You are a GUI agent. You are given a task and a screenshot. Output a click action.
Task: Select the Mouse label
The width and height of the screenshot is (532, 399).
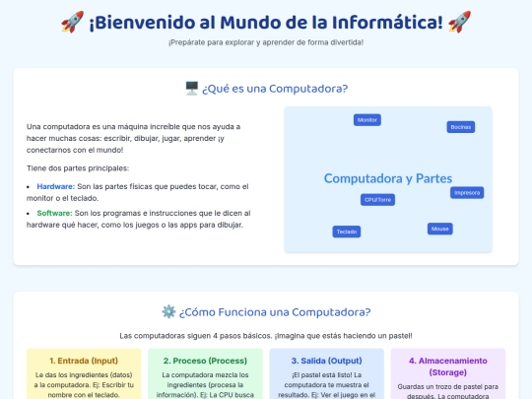440,229
